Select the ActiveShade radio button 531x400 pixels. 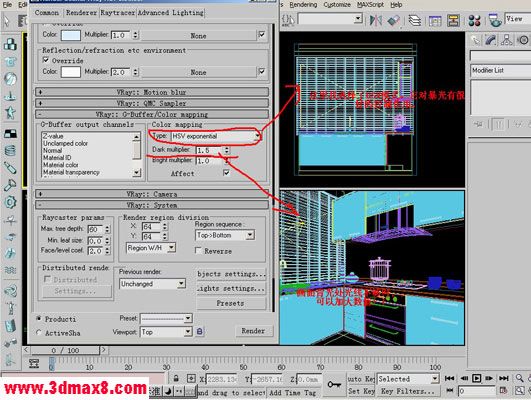pyautogui.click(x=39, y=333)
